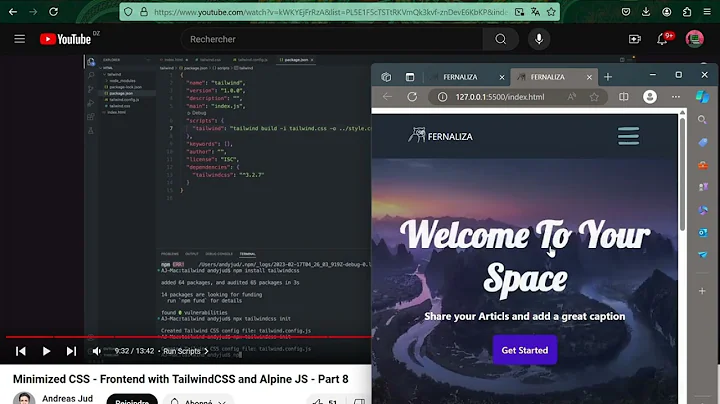Viewport: 720px width, 404px height.
Task: Open Edge settings and more ellipsis
Action: pyautogui.click(x=676, y=97)
